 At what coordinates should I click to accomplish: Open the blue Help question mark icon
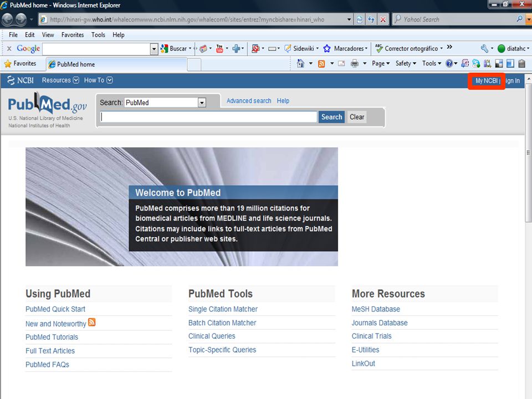(x=449, y=63)
